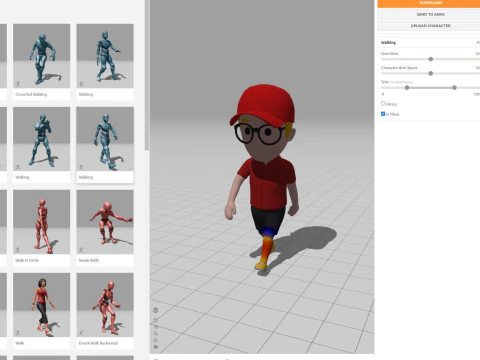Select the highlighted Walking animation card
This screenshot has height=360, width=480.
click(x=105, y=145)
